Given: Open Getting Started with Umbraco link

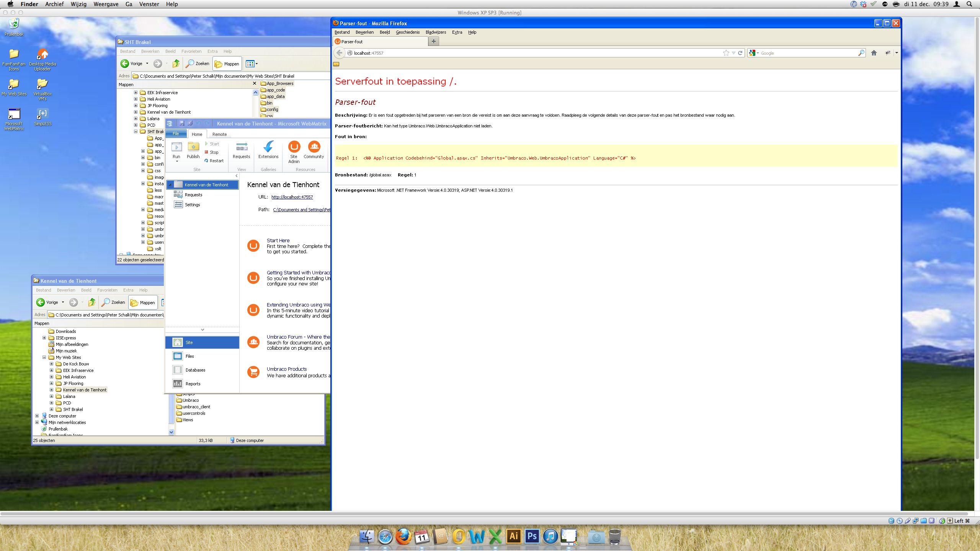Looking at the screenshot, I should (x=298, y=272).
